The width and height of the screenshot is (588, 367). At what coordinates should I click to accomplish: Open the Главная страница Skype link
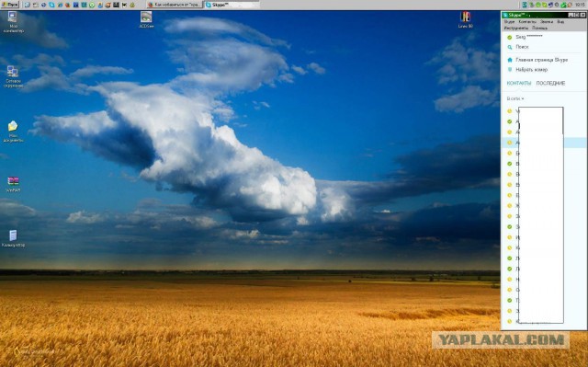pos(541,60)
